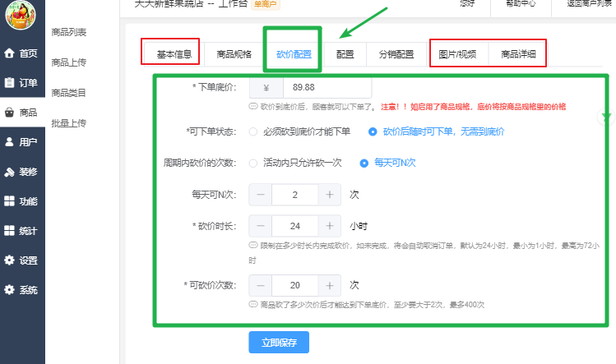Open the 系统 gear icon in sidebar

click(9, 290)
